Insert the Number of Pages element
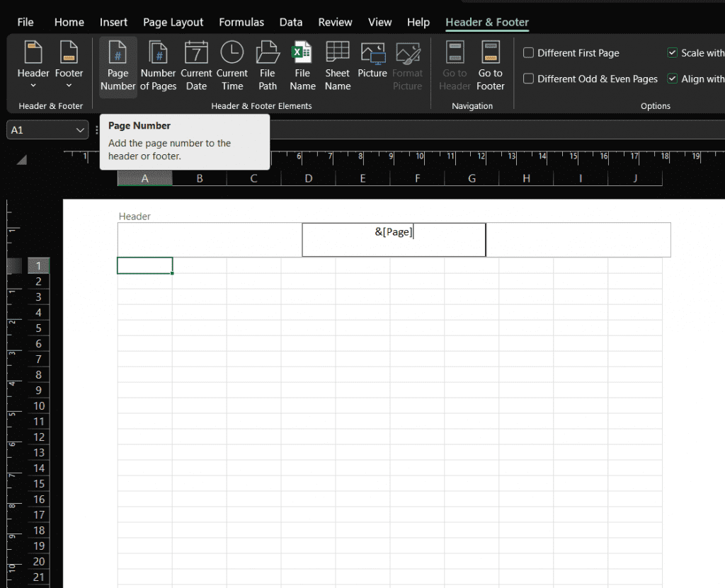The height and width of the screenshot is (588, 725). (x=157, y=64)
